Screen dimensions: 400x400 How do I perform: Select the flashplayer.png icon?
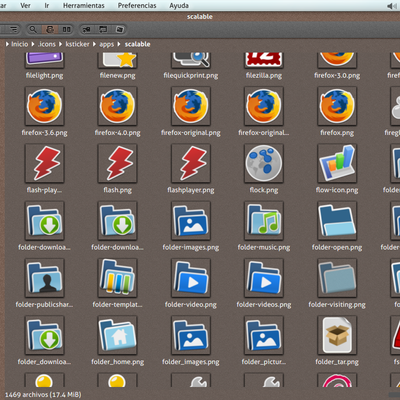pos(191,163)
